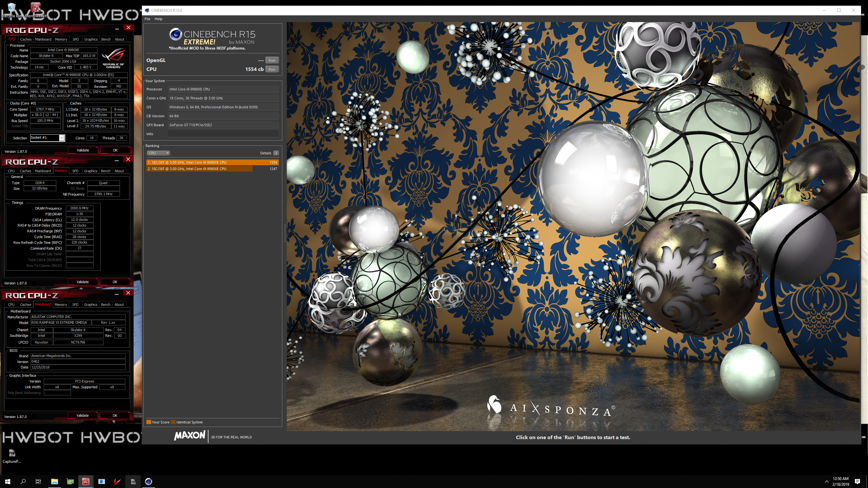Click the Cinebench R15 logo sphere

176,34
